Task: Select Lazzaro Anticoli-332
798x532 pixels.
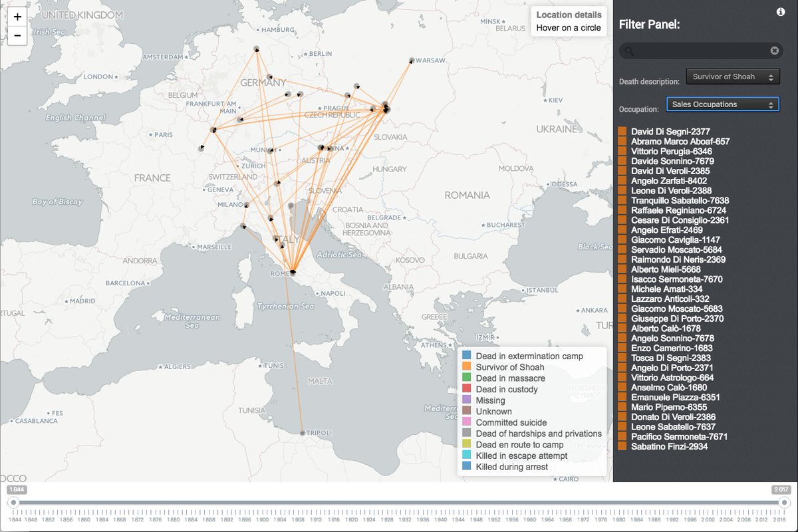Action: click(x=669, y=299)
